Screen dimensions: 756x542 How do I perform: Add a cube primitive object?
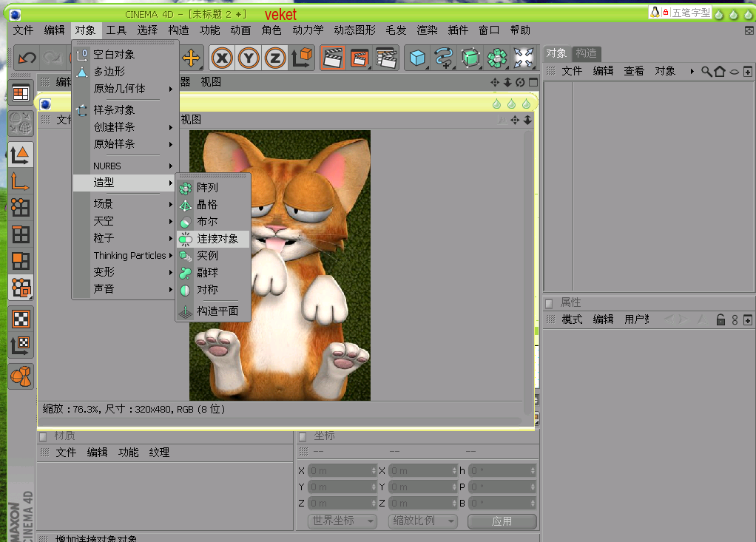pos(417,58)
